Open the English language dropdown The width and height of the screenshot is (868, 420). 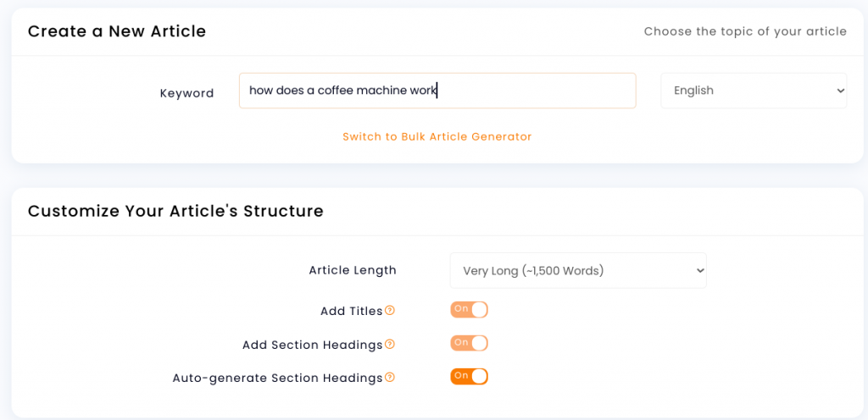(x=754, y=91)
